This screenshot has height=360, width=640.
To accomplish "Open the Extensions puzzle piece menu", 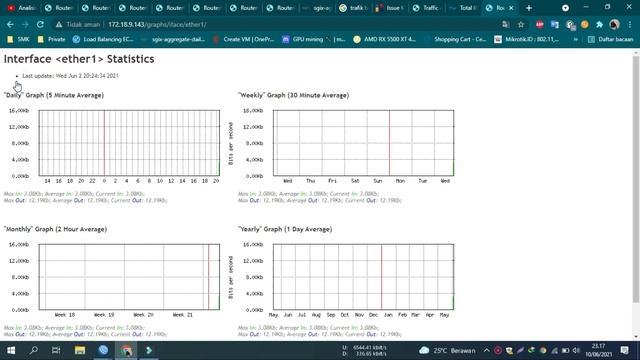I will [599, 24].
